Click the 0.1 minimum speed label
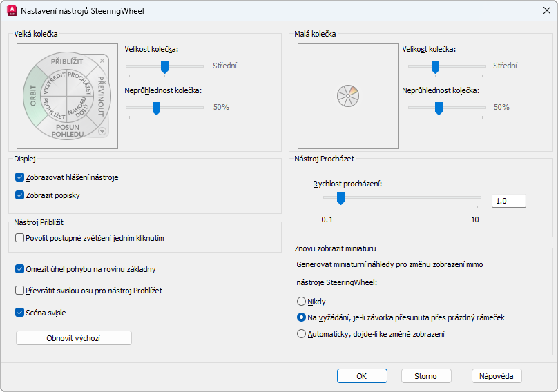Screen dimensions: 558x392 (327, 220)
